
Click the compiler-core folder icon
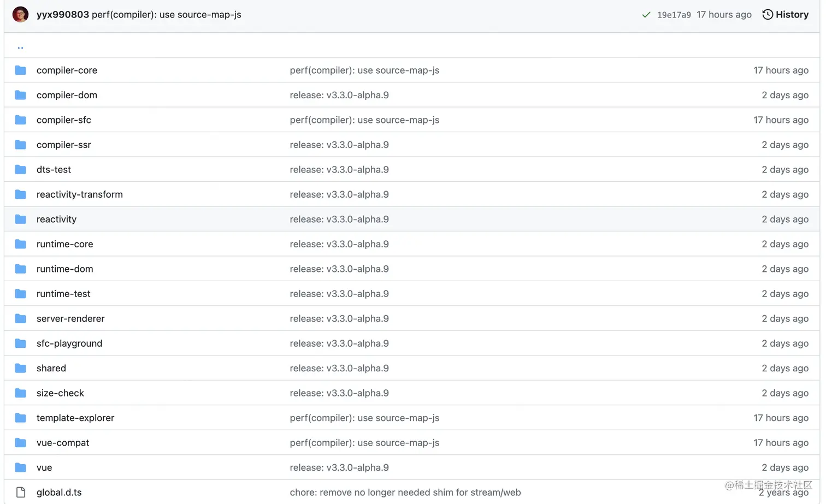pos(21,70)
